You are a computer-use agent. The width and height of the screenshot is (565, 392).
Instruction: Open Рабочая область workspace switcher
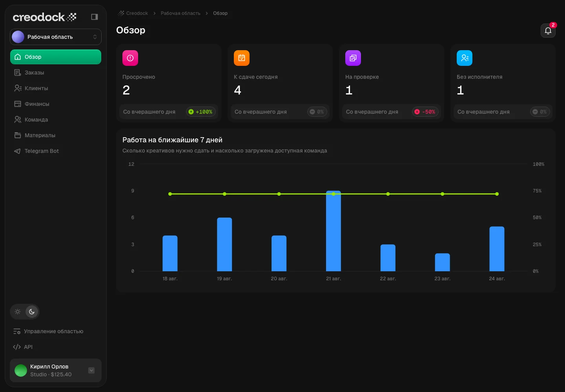pyautogui.click(x=56, y=37)
